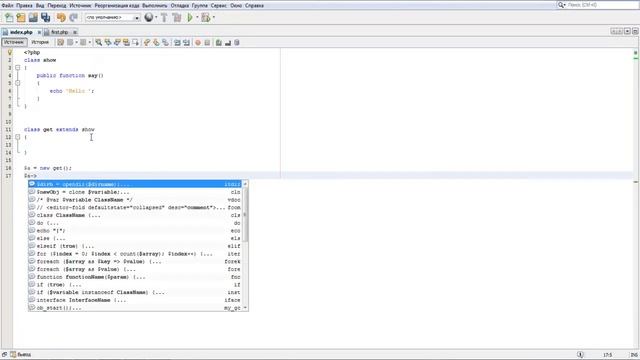Expand the Run Project dropdown arrow
The image size is (640, 360).
pos(197,18)
